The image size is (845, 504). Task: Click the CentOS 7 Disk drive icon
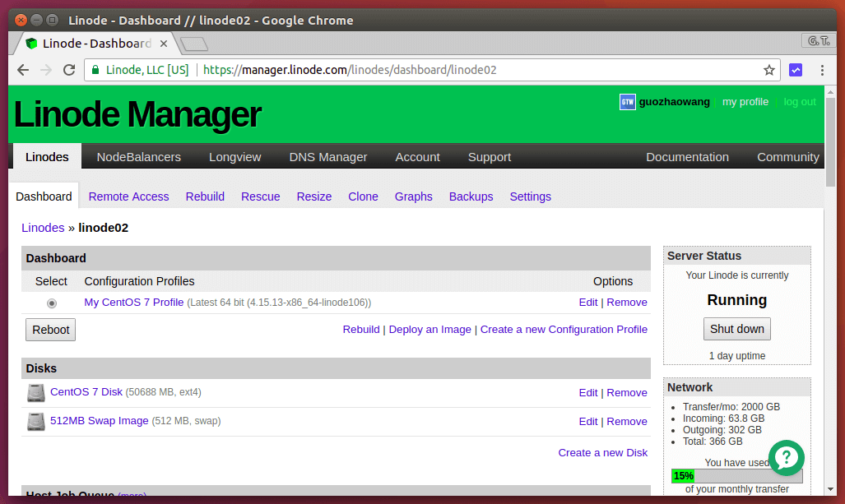pyautogui.click(x=36, y=393)
